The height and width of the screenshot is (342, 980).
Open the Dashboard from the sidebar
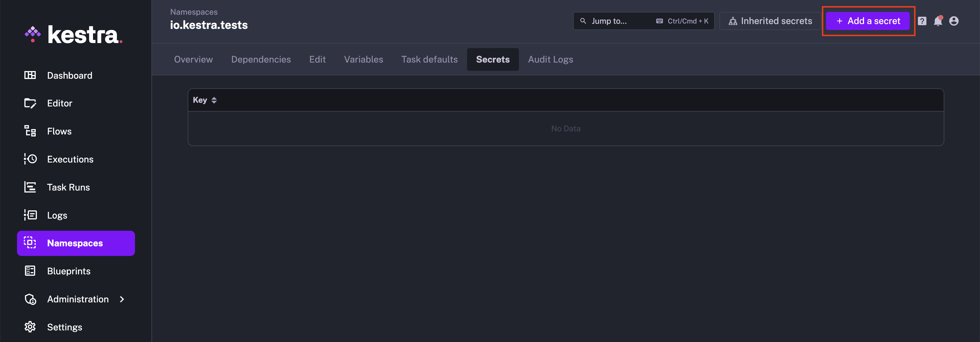pyautogui.click(x=70, y=75)
